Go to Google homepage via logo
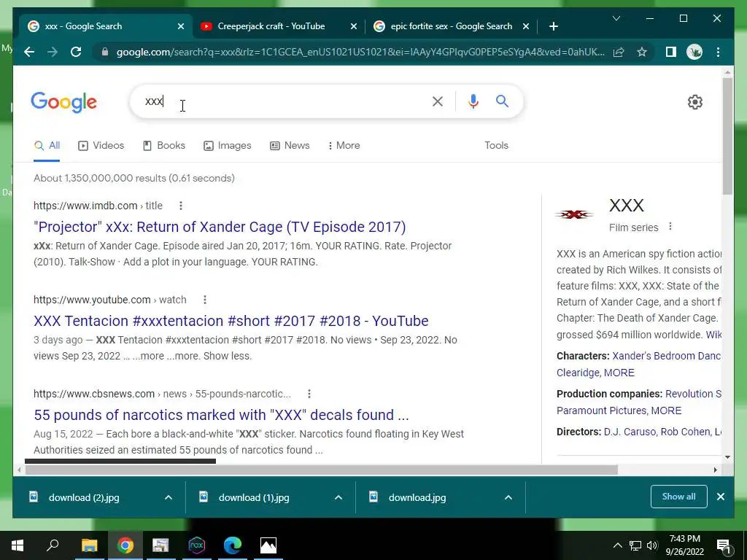 (64, 102)
